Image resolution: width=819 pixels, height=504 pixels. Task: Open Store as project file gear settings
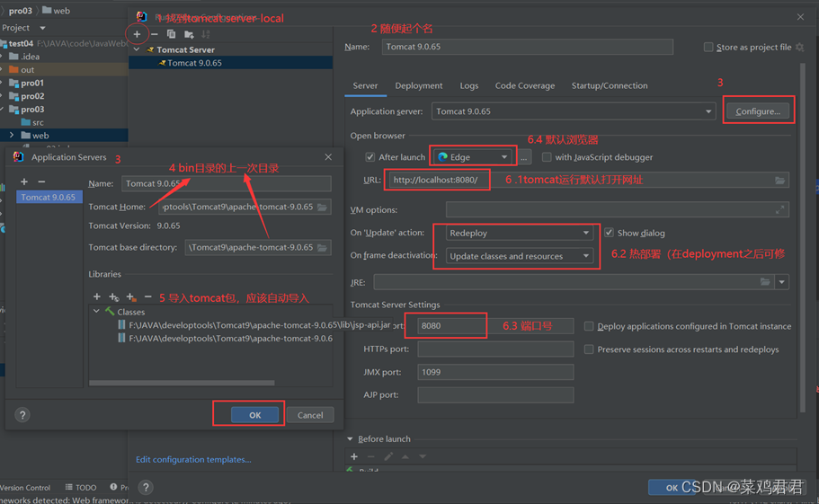800,47
